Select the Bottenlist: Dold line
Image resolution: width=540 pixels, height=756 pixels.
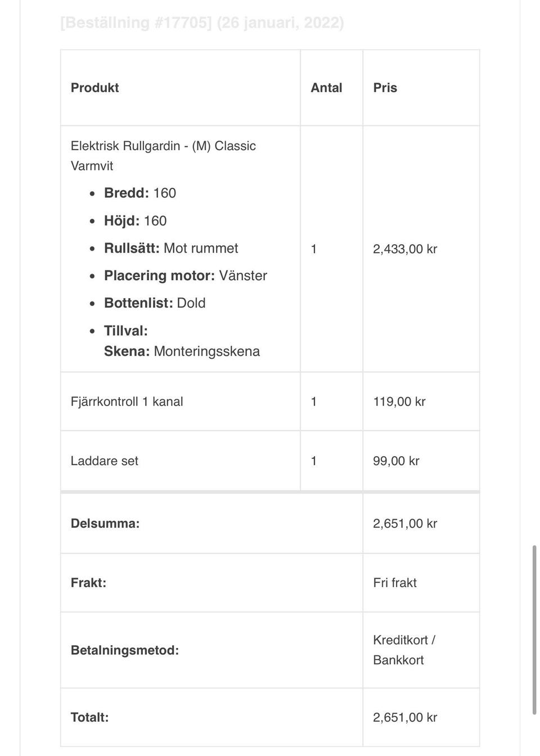(155, 303)
